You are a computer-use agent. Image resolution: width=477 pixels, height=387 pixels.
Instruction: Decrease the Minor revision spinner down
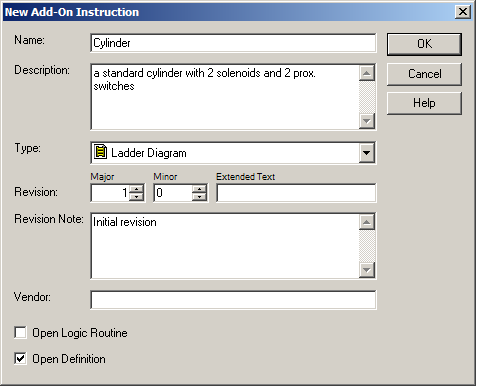199,197
